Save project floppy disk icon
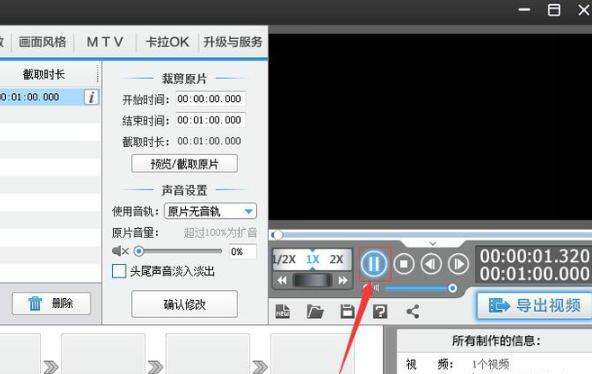 [x=347, y=311]
